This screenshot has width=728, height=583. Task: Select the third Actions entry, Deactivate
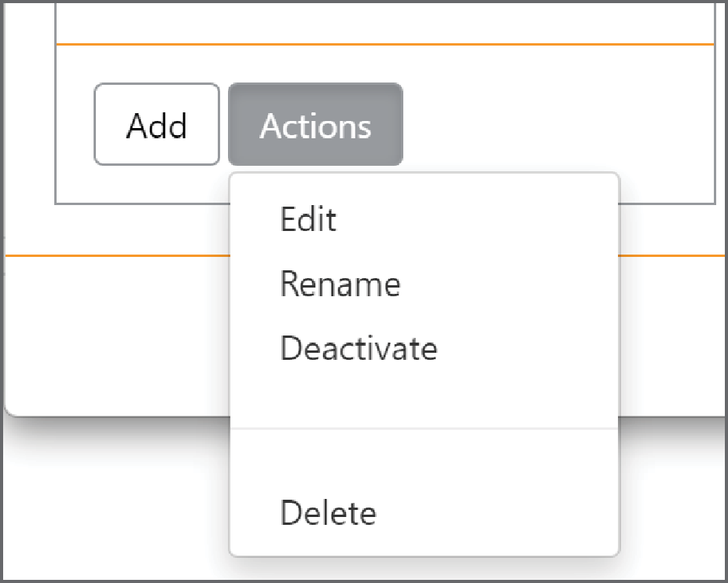coord(425,348)
